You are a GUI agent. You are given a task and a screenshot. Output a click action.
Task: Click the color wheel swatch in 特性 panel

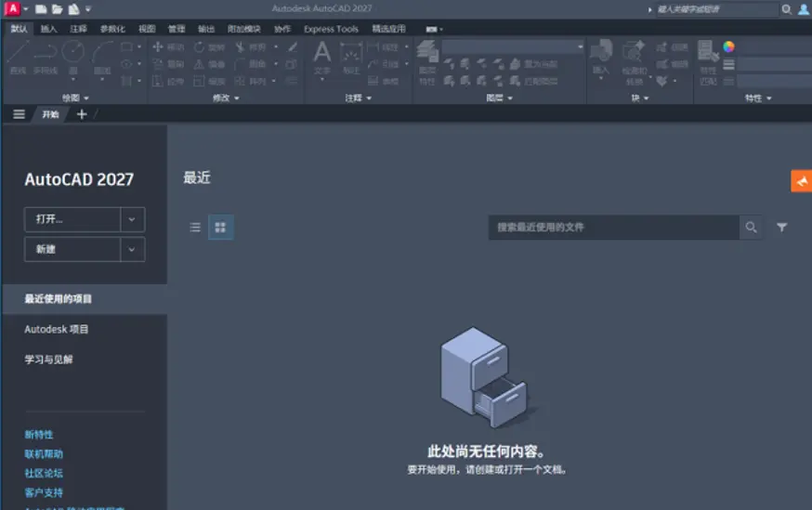point(728,46)
